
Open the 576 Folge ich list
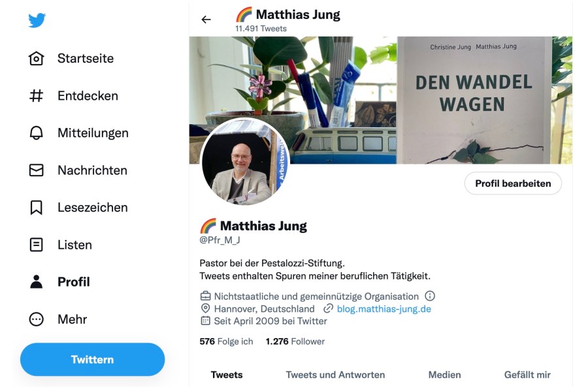[226, 341]
